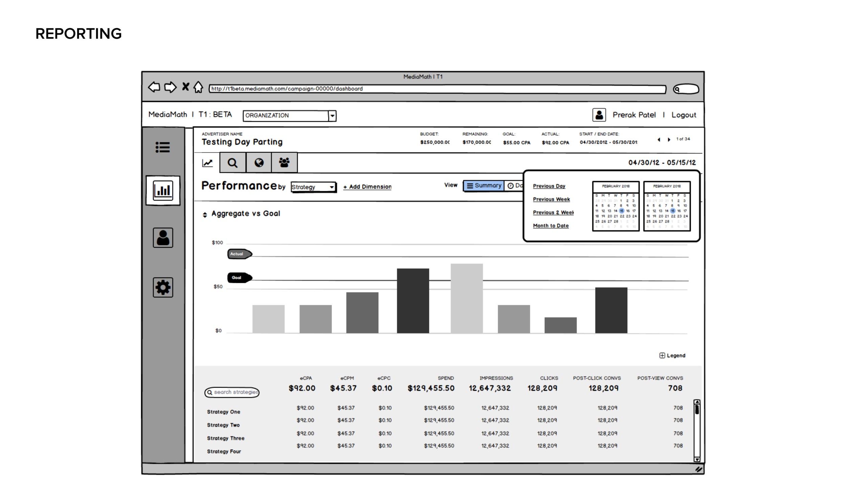846x504 pixels.
Task: Click the Add Dimension link
Action: 367,187
